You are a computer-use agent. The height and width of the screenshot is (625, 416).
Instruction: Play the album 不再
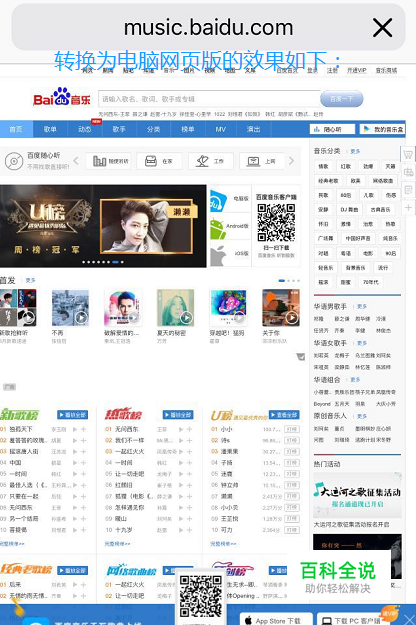click(x=82, y=318)
